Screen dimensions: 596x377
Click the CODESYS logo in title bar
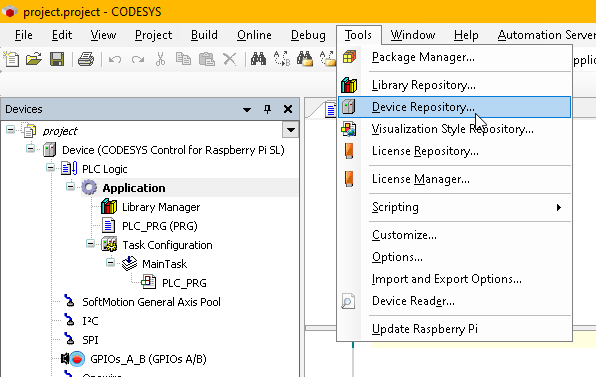[10, 12]
